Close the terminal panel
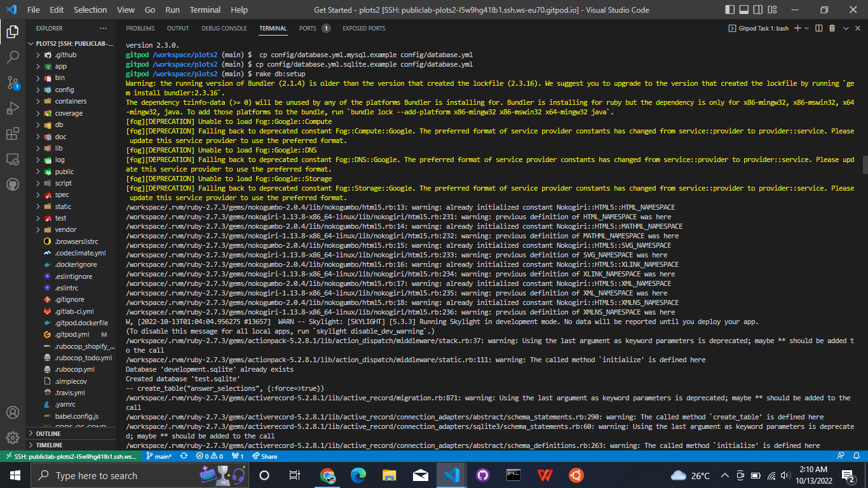868x488 pixels. [x=859, y=29]
